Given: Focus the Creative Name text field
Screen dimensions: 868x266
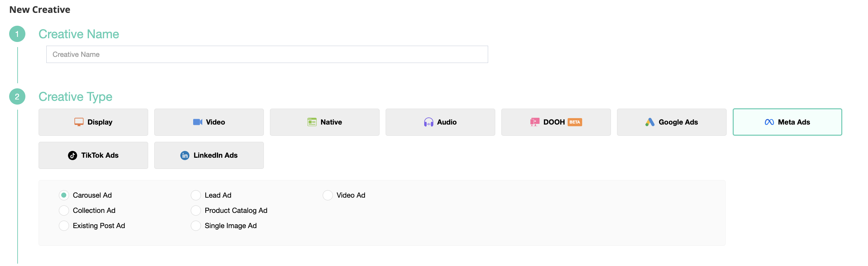Looking at the screenshot, I should point(267,54).
